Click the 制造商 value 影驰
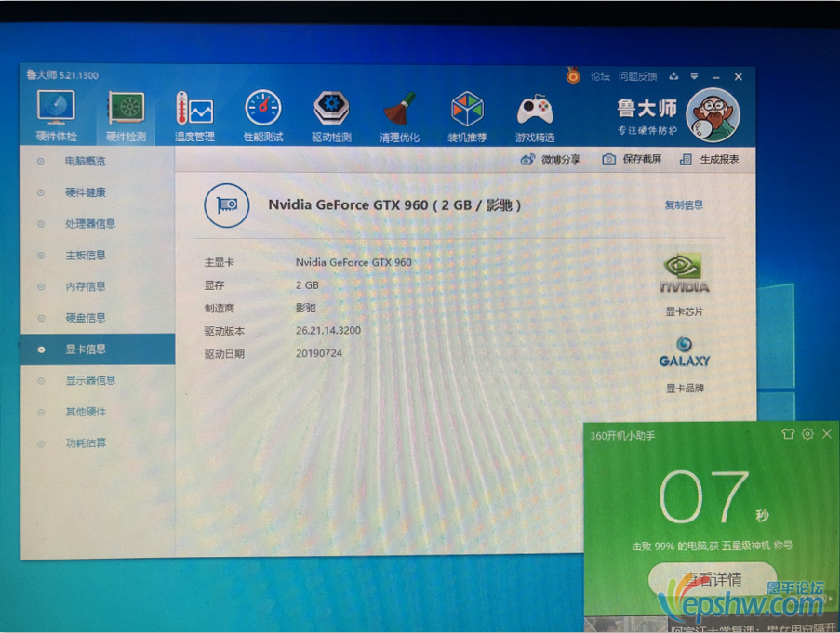This screenshot has height=633, width=840. pyautogui.click(x=305, y=308)
